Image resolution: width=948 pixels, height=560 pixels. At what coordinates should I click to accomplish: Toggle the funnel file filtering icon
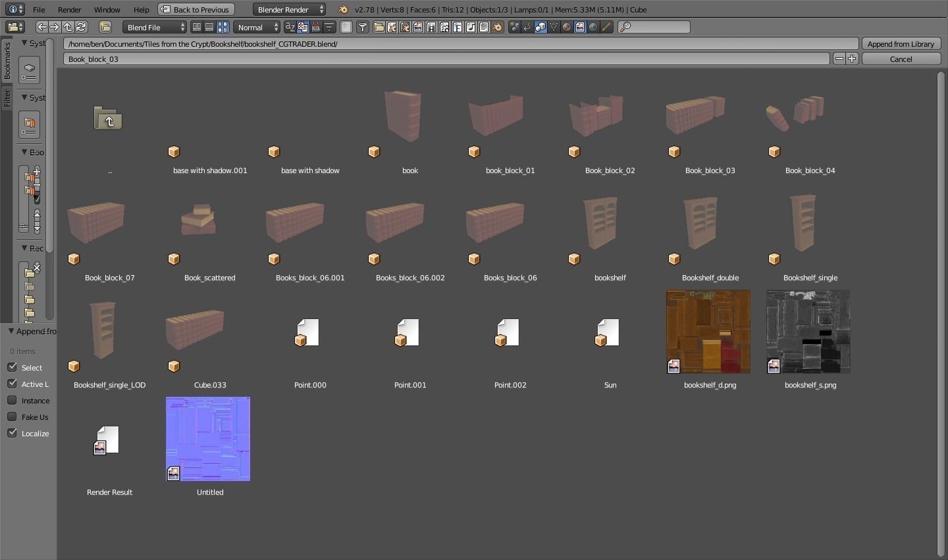tap(362, 27)
